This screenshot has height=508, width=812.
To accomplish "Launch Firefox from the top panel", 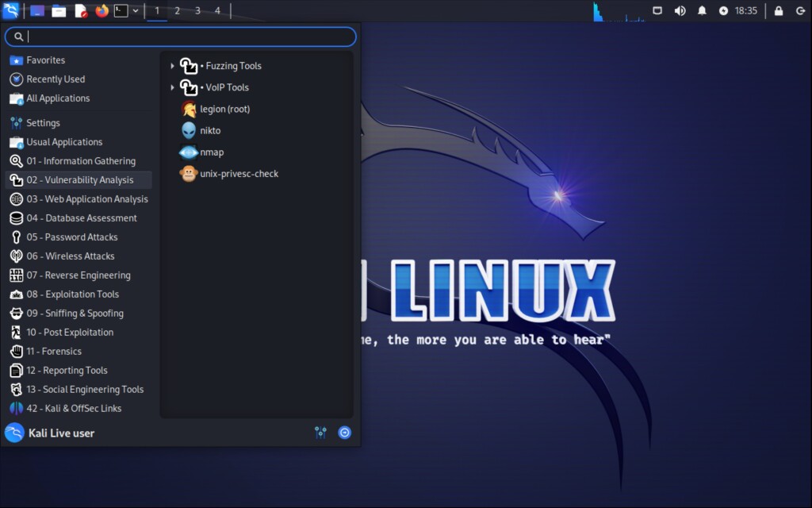I will [x=102, y=10].
